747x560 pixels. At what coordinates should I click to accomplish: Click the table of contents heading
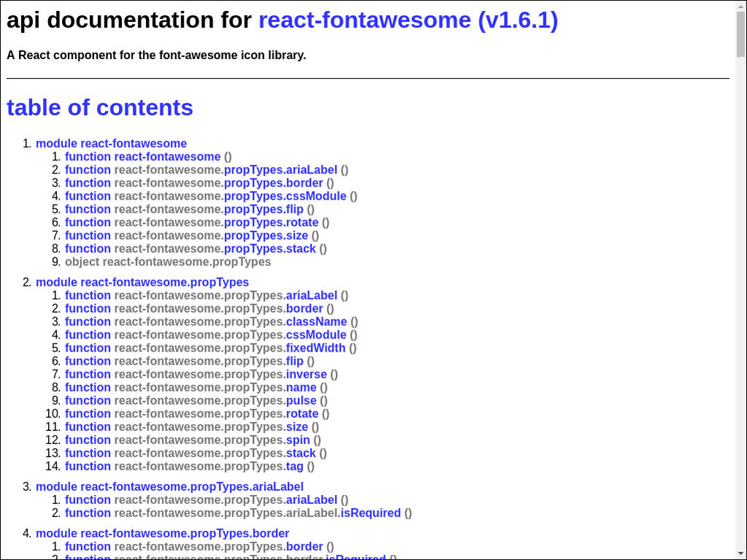100,107
